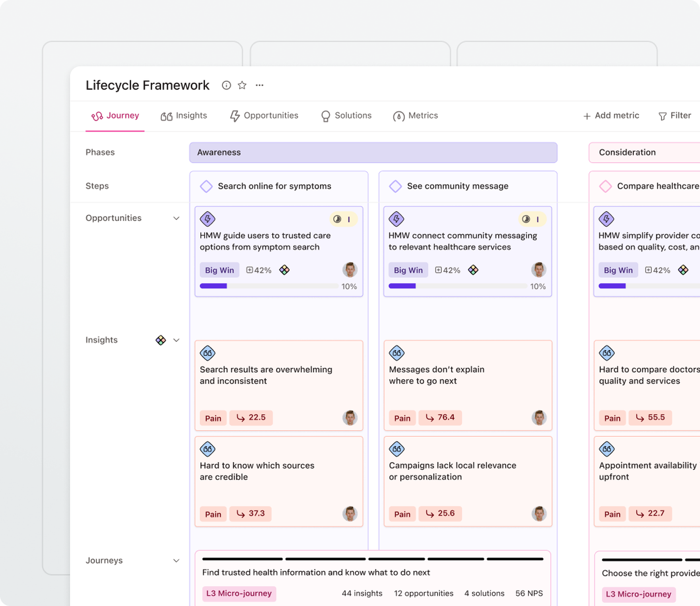Viewport: 700px width, 606px height.
Task: Click the Add metric button
Action: coord(611,116)
